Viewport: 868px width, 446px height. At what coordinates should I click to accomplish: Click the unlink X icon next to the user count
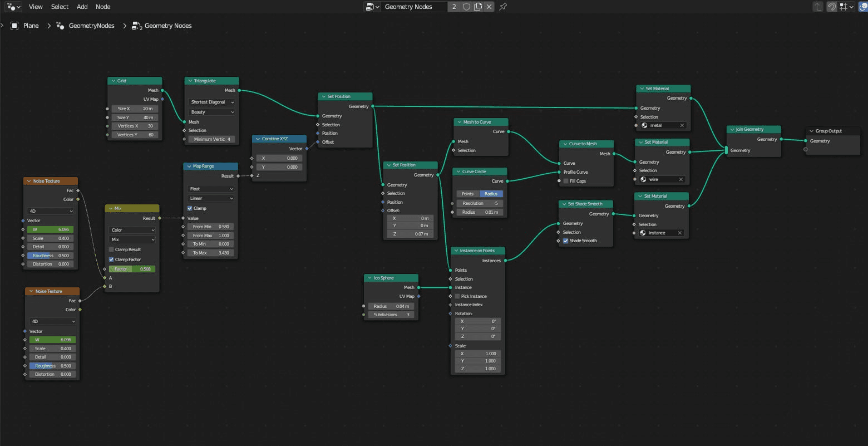(x=489, y=7)
